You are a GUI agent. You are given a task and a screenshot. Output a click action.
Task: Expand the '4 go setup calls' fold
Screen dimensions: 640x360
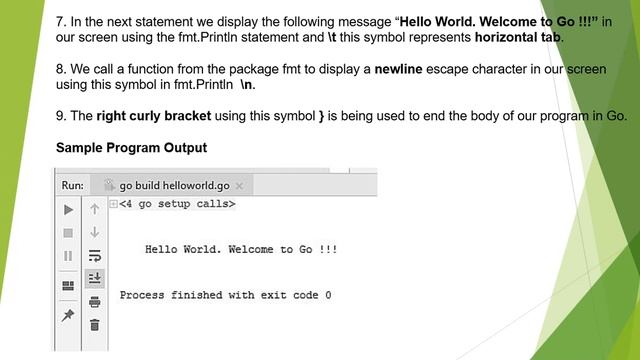click(113, 203)
